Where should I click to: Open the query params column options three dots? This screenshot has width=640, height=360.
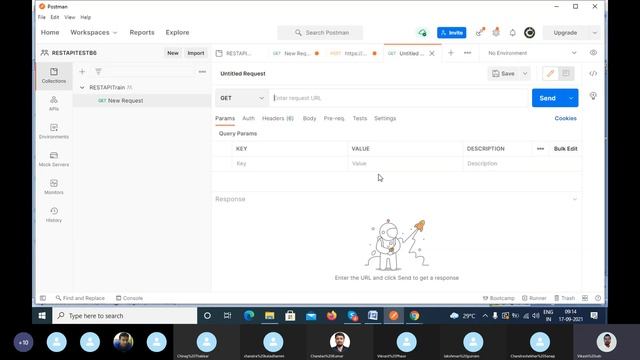coord(540,149)
